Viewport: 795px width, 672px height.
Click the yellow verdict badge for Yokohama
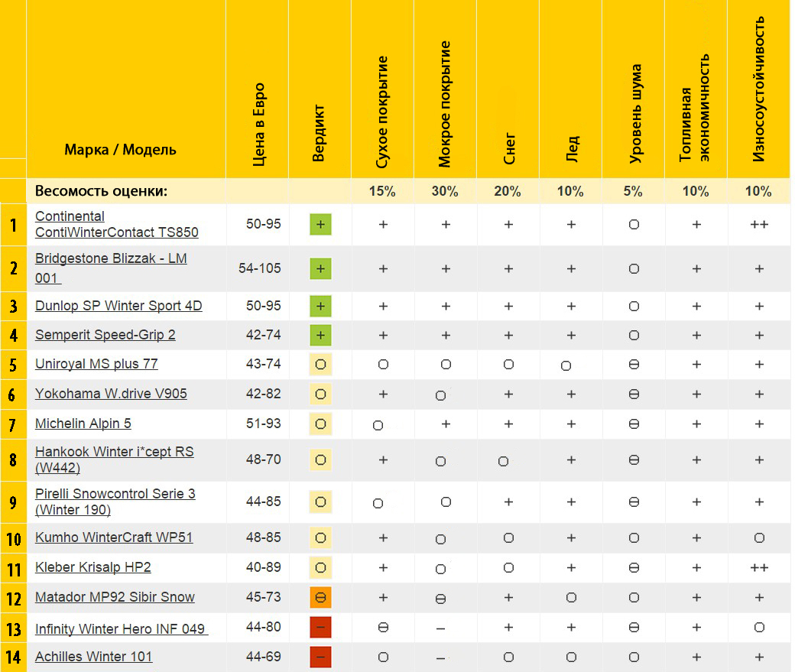click(x=320, y=394)
